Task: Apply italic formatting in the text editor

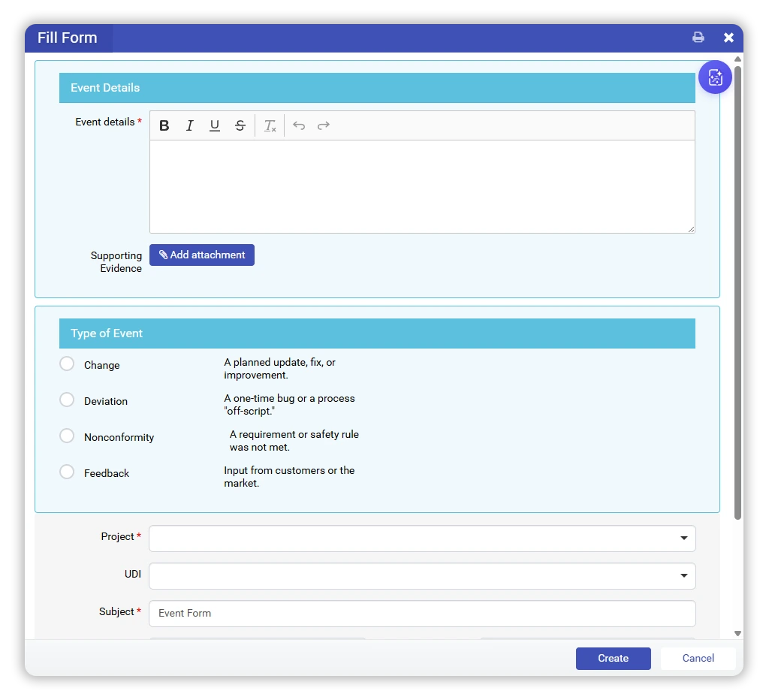Action: (189, 125)
